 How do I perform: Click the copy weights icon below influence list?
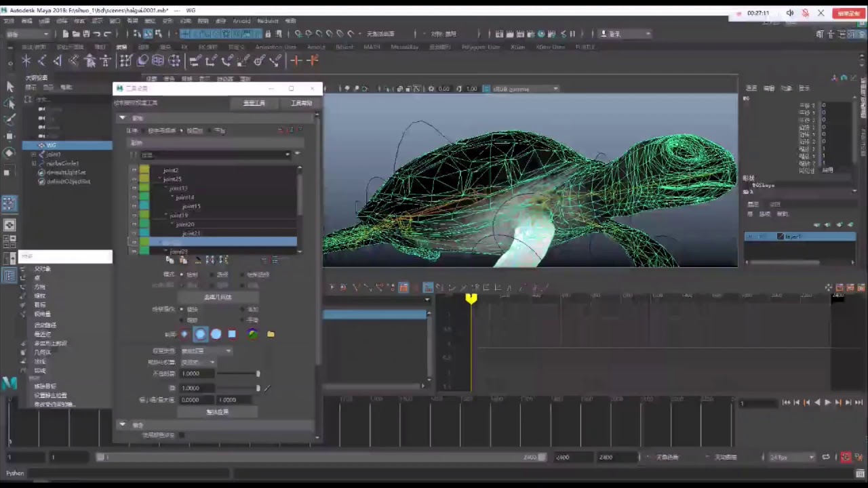pyautogui.click(x=170, y=260)
